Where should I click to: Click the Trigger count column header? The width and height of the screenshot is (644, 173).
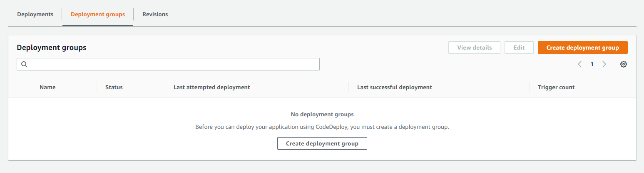coord(556,87)
